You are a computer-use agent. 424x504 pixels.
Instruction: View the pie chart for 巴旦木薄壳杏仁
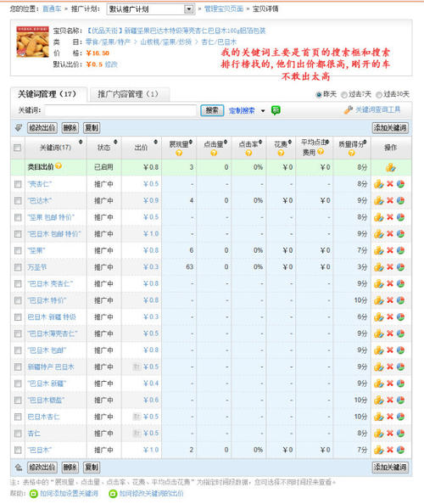click(x=400, y=333)
